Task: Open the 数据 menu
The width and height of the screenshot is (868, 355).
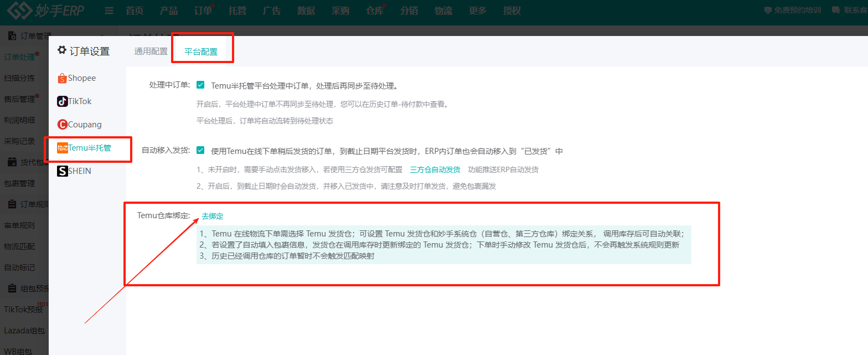Action: [306, 11]
